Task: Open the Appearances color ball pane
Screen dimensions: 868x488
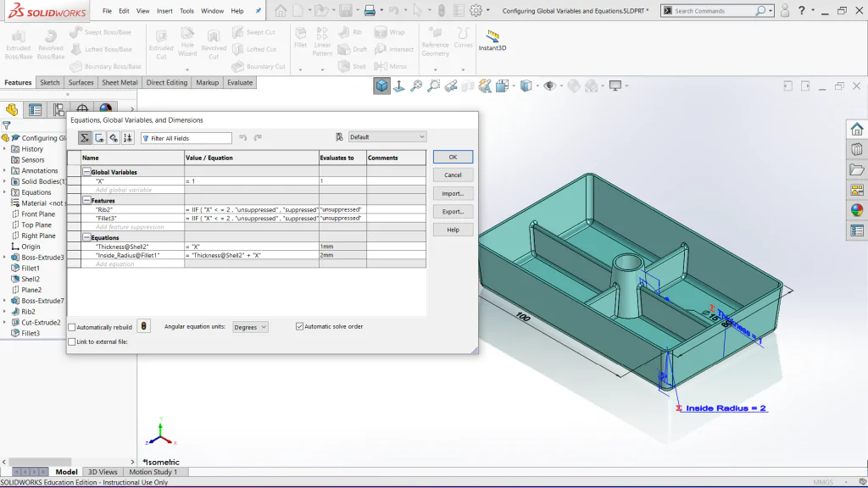Action: click(x=857, y=210)
